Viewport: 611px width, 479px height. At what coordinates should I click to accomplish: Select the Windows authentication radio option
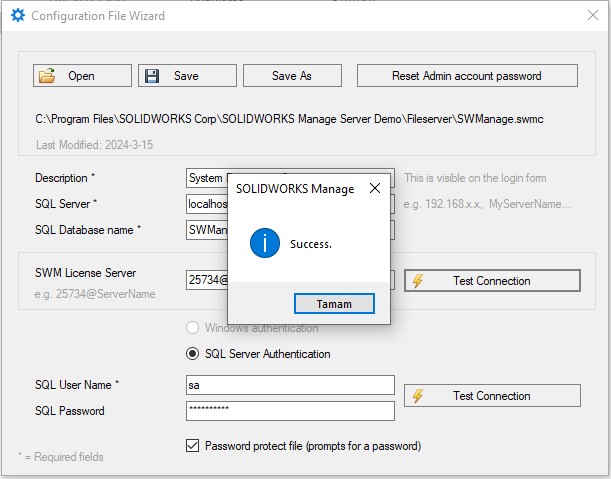pyautogui.click(x=192, y=328)
